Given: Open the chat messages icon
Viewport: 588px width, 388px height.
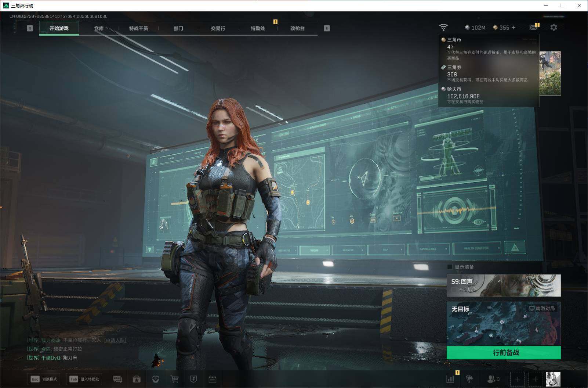Looking at the screenshot, I should tap(117, 379).
